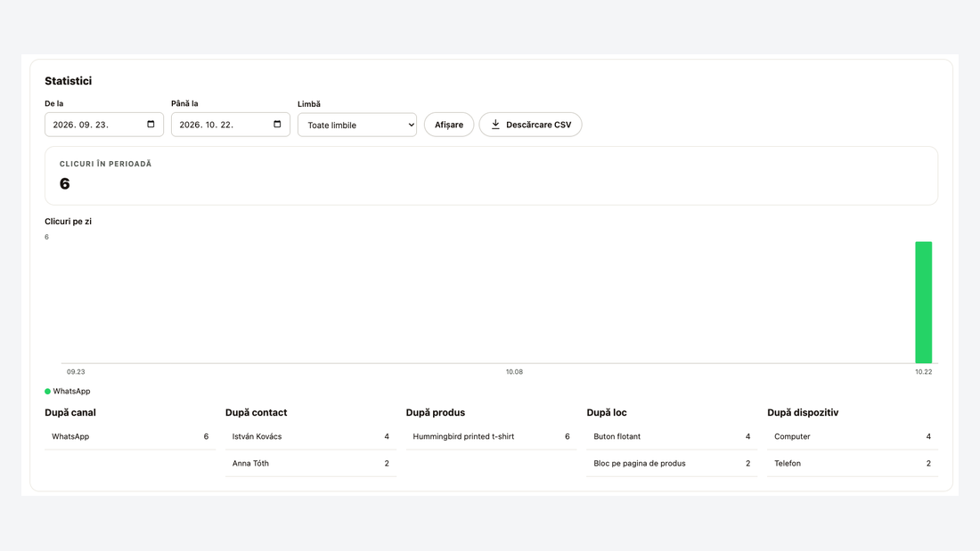Open the Limbă 'Toate limbile' dropdown
This screenshot has width=980, height=551.
click(357, 125)
